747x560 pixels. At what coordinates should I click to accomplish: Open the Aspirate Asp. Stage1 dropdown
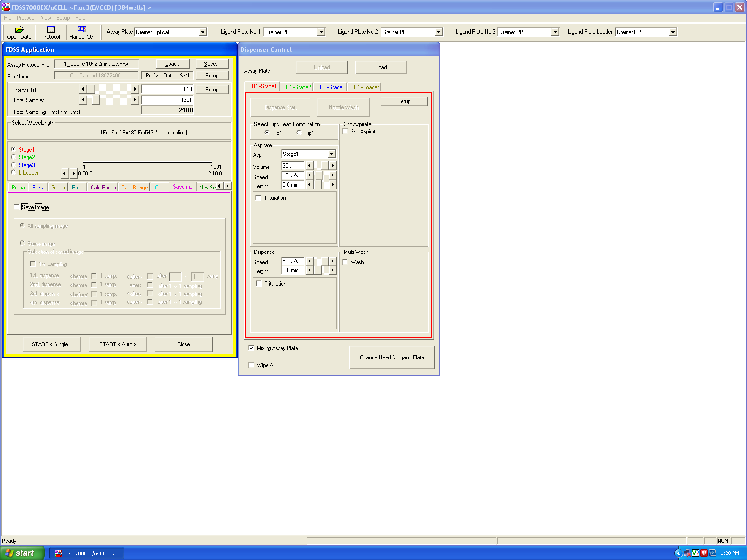(331, 154)
